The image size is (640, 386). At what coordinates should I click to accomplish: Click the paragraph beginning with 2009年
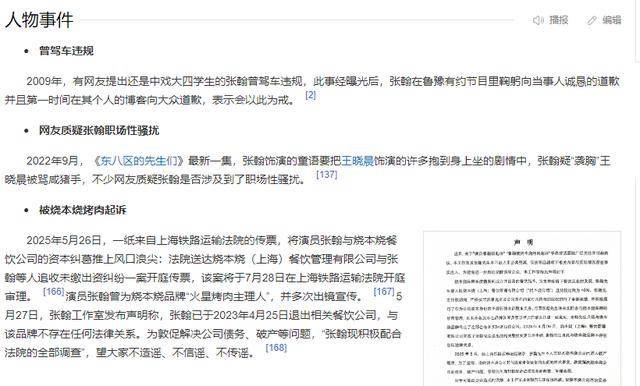tap(312, 90)
